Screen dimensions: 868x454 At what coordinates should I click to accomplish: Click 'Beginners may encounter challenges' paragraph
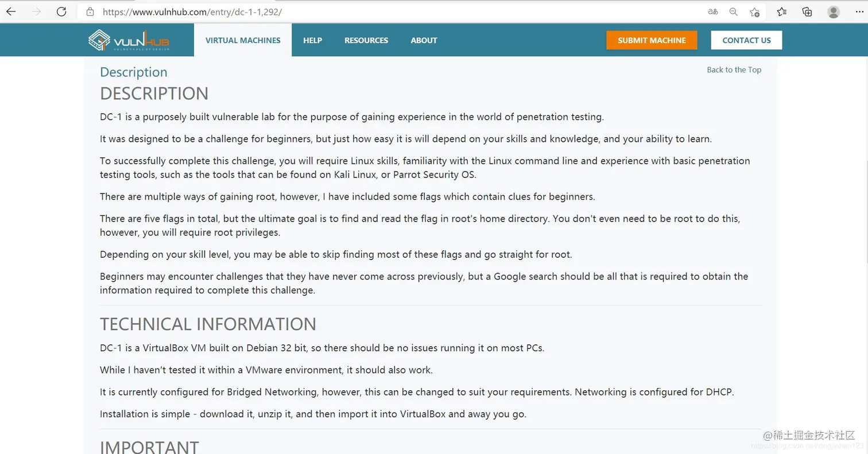[x=424, y=283]
